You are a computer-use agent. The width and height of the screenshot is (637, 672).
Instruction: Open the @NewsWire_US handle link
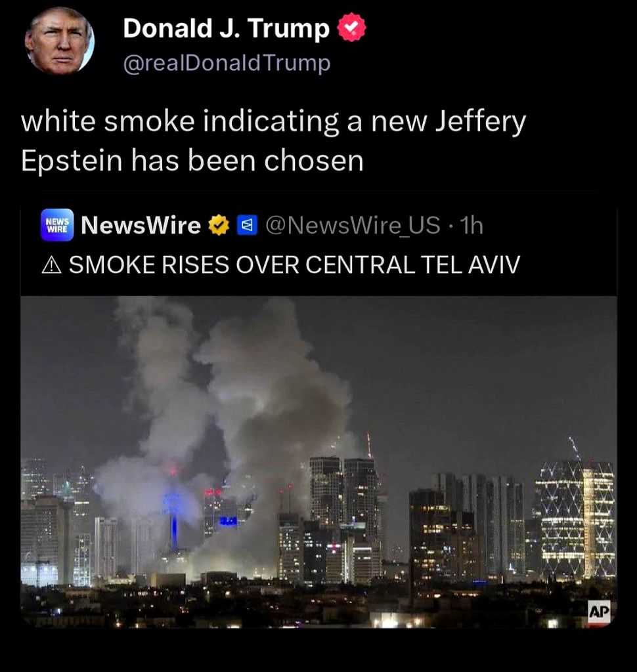(353, 226)
